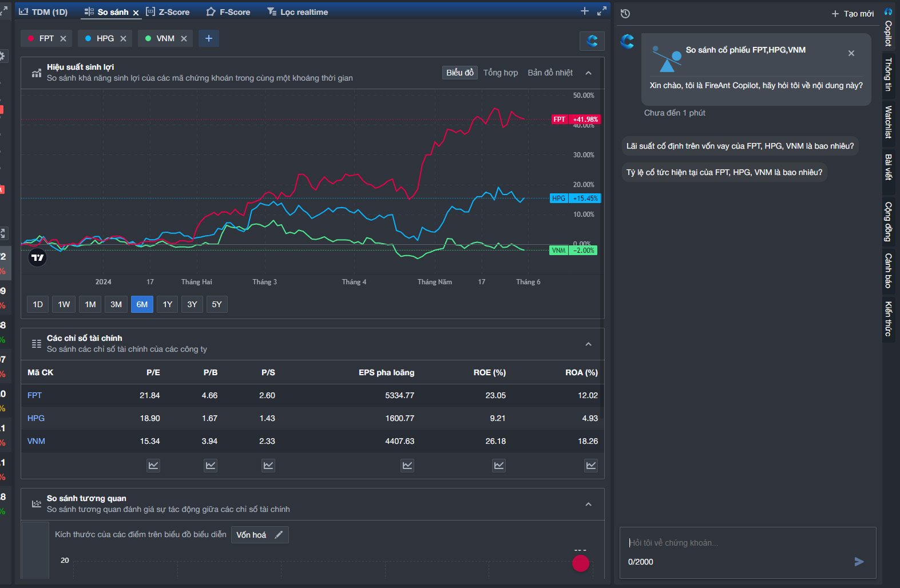The width and height of the screenshot is (900, 588).
Task: Add a new tab with plus icon
Action: point(584,11)
